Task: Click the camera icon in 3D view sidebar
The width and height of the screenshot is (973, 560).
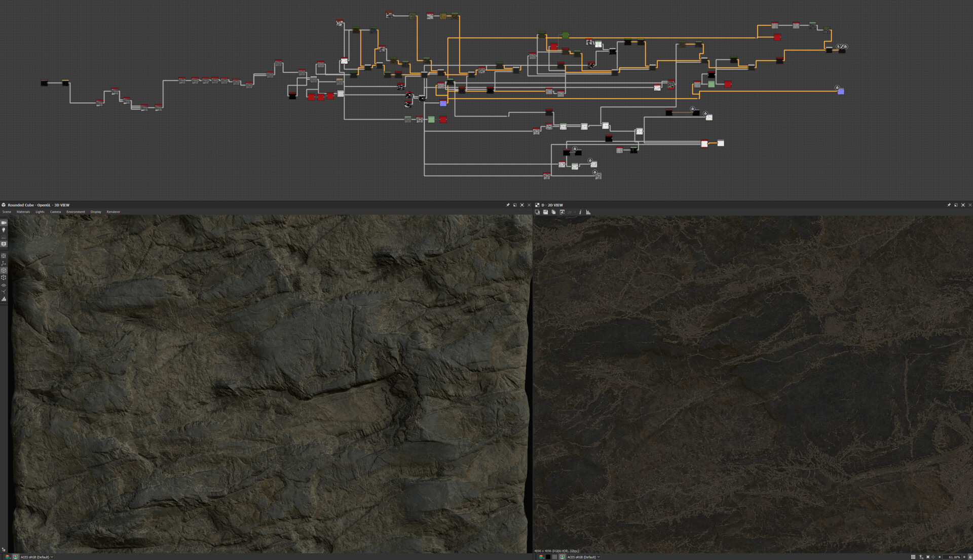Action: pos(4,223)
